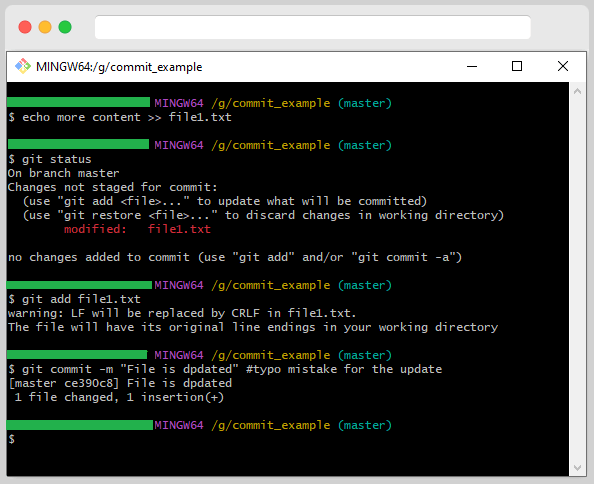The width and height of the screenshot is (594, 484).
Task: Click the green maximize dot in browser frame
Action: (65, 27)
